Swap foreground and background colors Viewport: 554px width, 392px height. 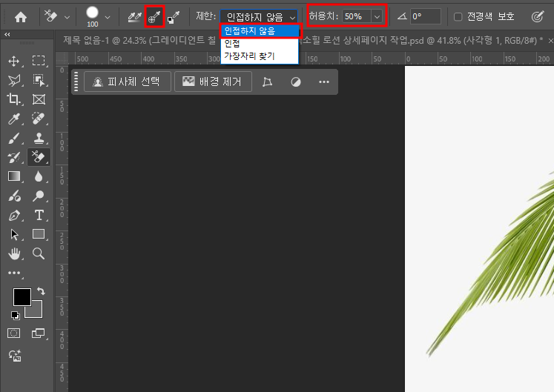[x=41, y=291]
